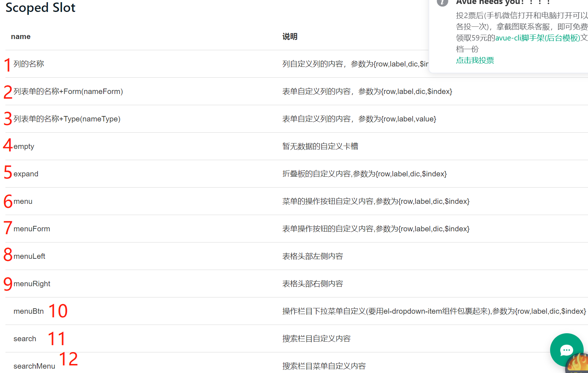Select the 列的名称 table row
This screenshot has height=373, width=588.
click(29, 64)
